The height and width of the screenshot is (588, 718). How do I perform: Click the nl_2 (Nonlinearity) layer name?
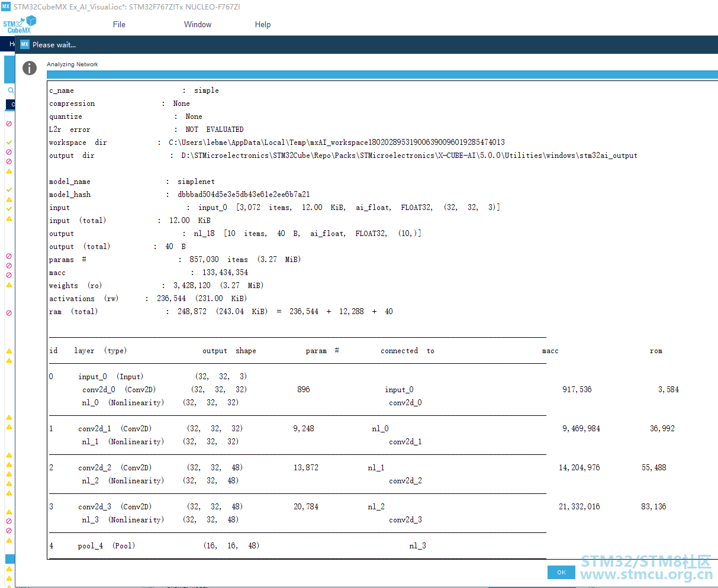(123, 481)
